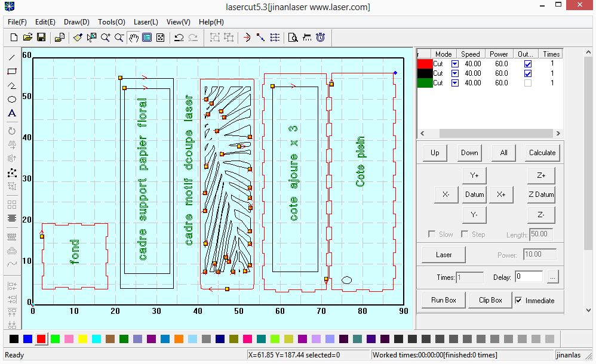This screenshot has height=364, width=596.
Task: Click the undo arrow icon
Action: 179,37
